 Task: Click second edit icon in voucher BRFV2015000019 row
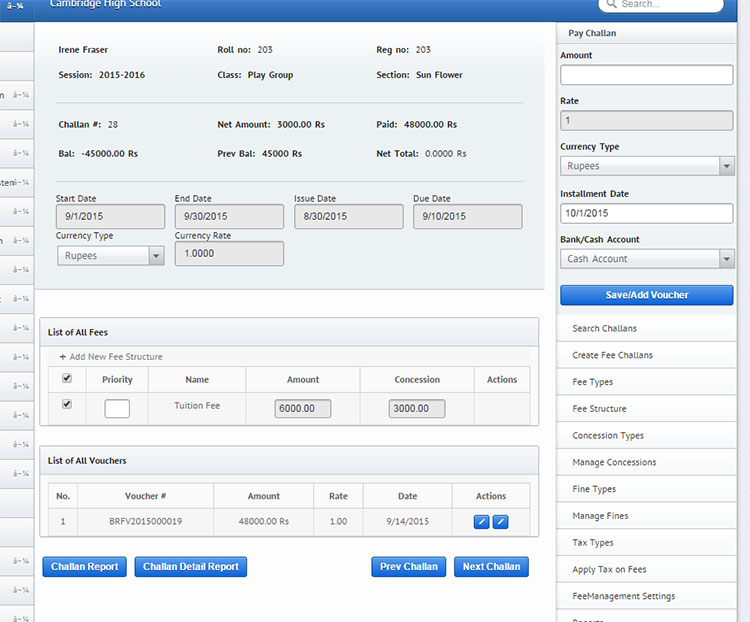[x=500, y=522]
